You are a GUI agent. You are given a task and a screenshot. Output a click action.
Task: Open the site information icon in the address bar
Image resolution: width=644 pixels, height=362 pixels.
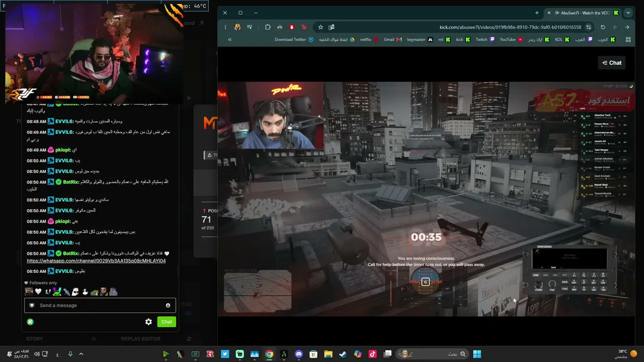589,27
